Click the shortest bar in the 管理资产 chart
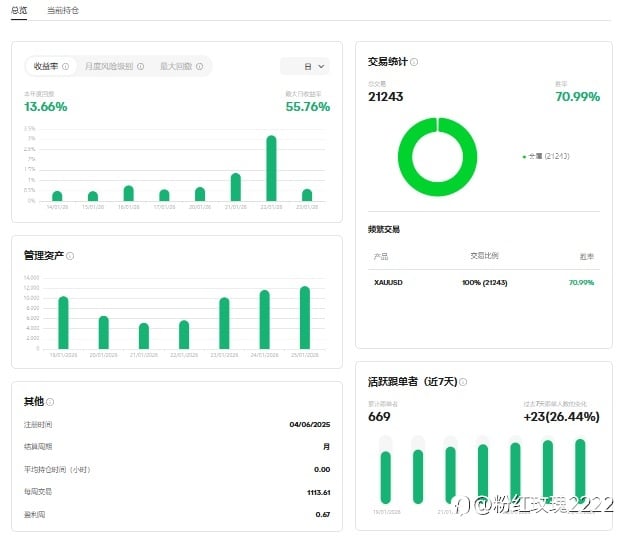The image size is (620, 540). coord(144,336)
